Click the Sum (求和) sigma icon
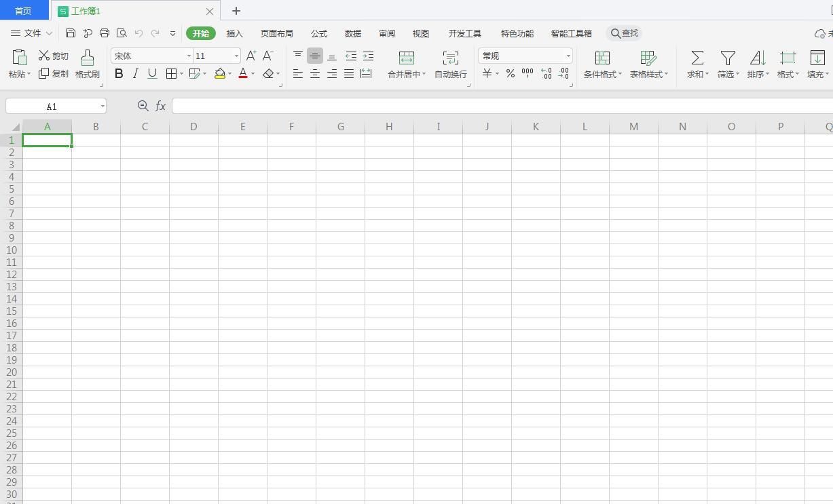 tap(697, 58)
